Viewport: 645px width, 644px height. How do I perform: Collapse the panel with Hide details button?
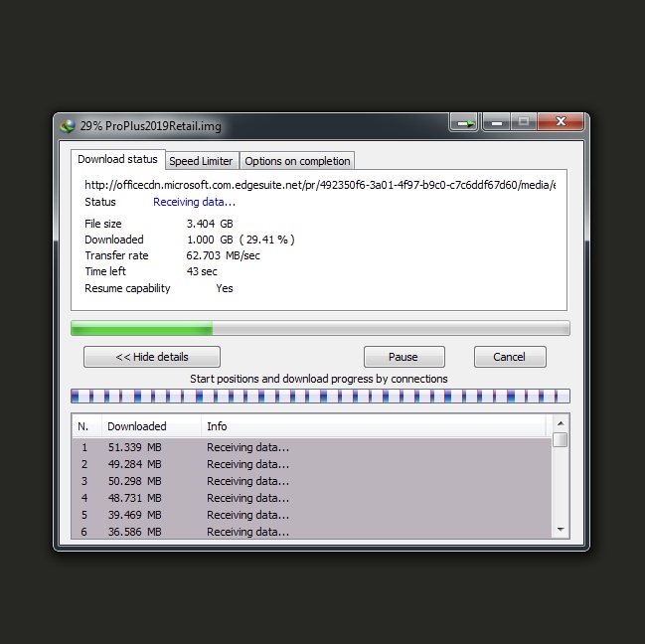click(152, 357)
